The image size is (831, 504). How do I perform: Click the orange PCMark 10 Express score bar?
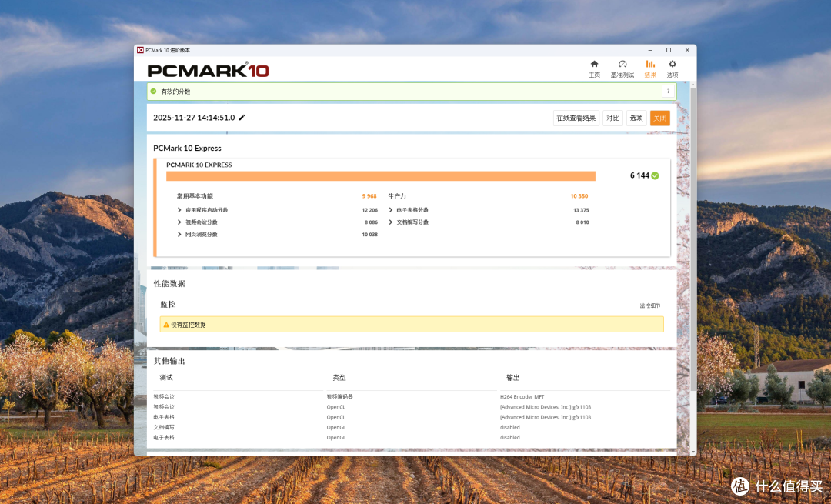[381, 176]
